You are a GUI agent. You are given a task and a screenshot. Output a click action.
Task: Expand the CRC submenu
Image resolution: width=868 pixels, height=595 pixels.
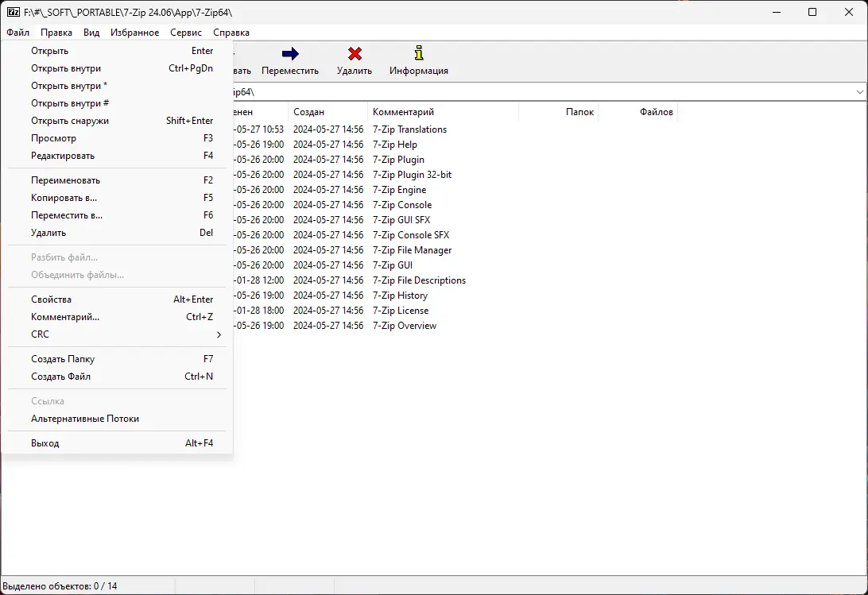[118, 334]
